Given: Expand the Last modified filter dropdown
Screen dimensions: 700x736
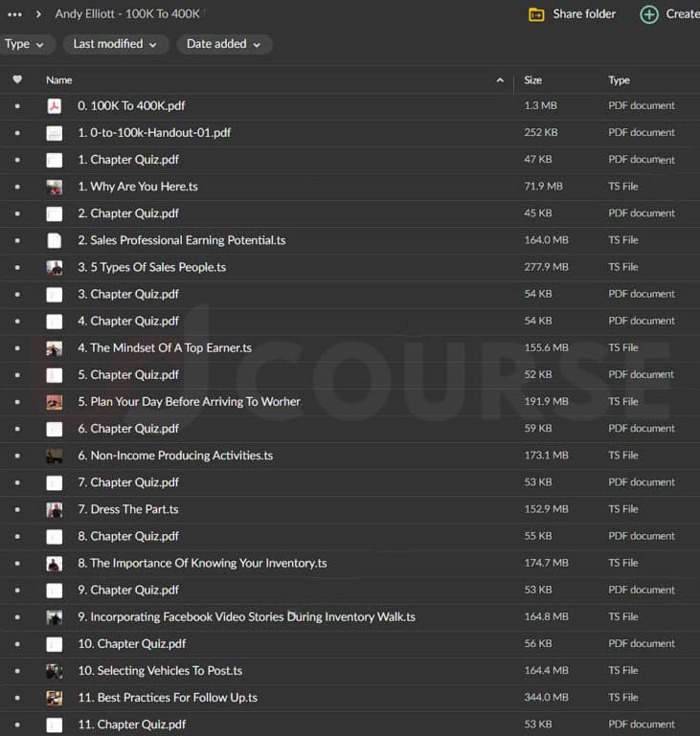Looking at the screenshot, I should [115, 44].
